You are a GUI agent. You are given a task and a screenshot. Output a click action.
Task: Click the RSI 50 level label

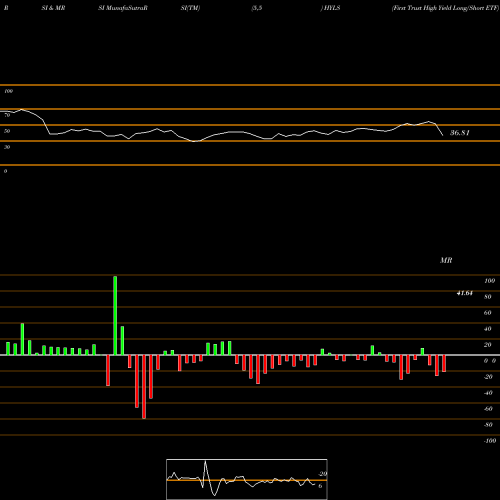click(x=7, y=131)
